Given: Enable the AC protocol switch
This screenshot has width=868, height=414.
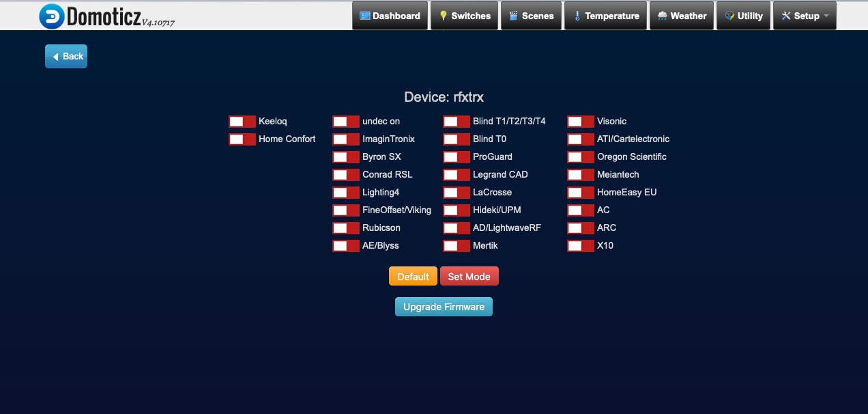Looking at the screenshot, I should 581,210.
